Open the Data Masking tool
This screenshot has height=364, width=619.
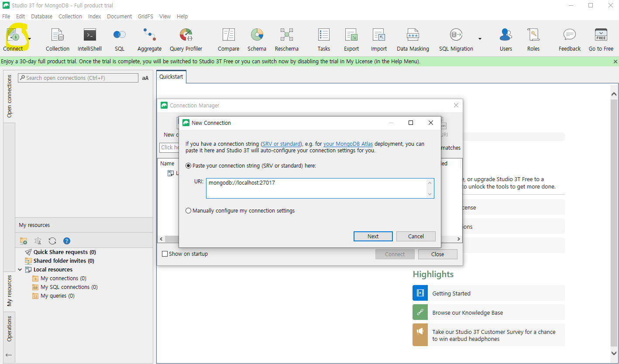(x=413, y=40)
